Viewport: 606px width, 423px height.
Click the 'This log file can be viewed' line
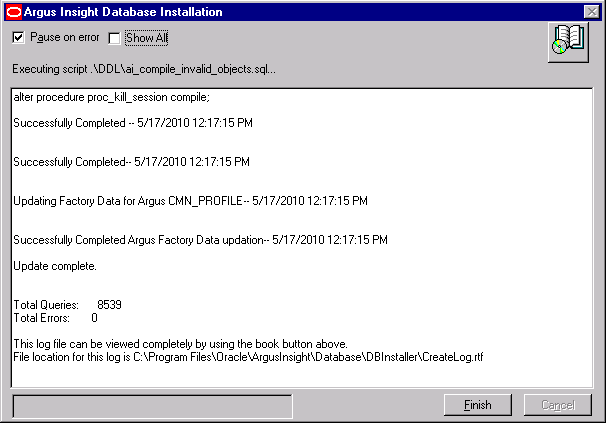[180, 344]
